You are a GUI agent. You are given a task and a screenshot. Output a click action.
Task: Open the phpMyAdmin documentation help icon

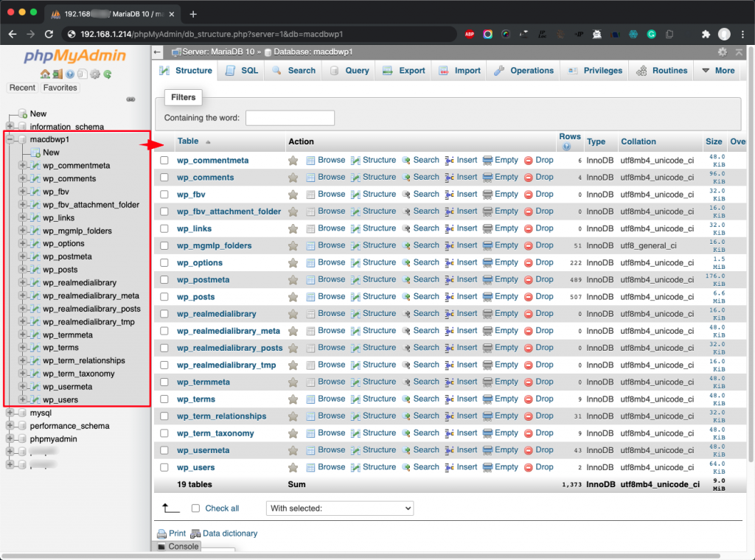point(70,74)
